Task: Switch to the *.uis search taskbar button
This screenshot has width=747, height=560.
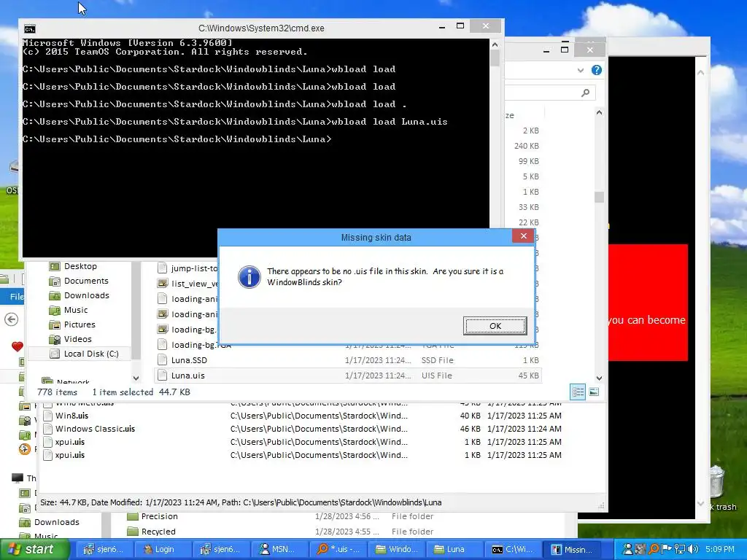Action: tap(337, 549)
